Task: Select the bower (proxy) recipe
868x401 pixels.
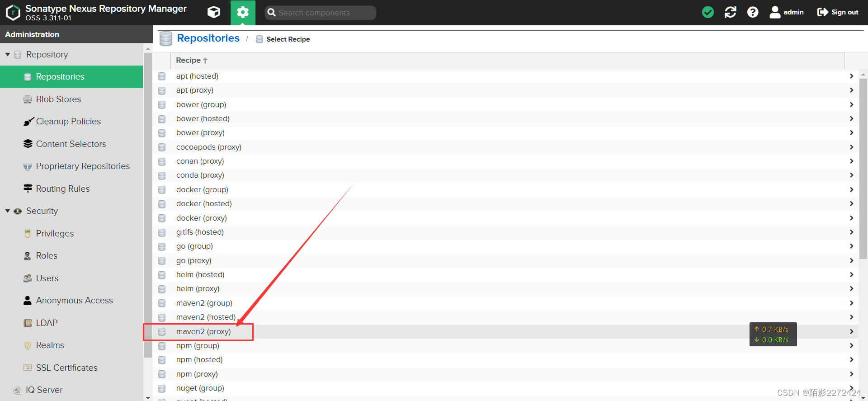Action: click(x=505, y=132)
